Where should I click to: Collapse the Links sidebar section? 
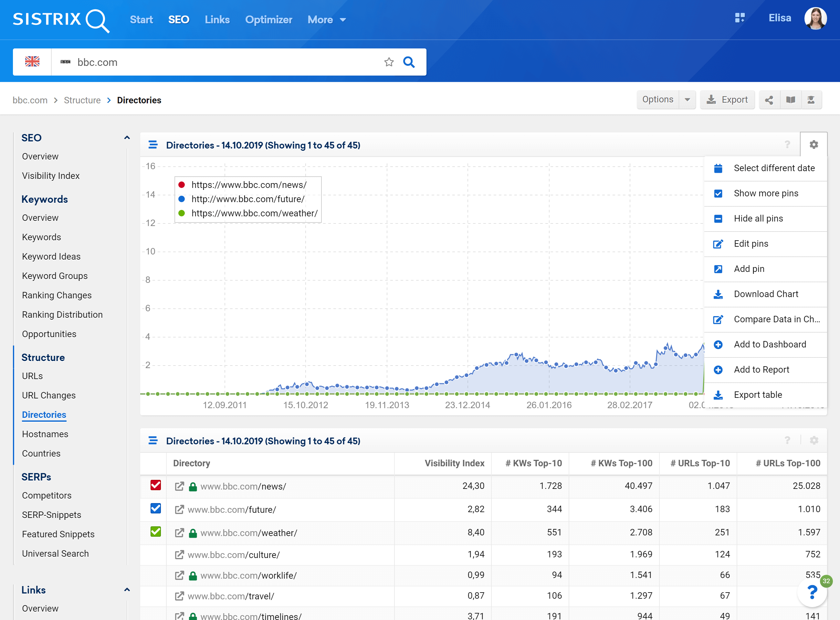click(127, 590)
